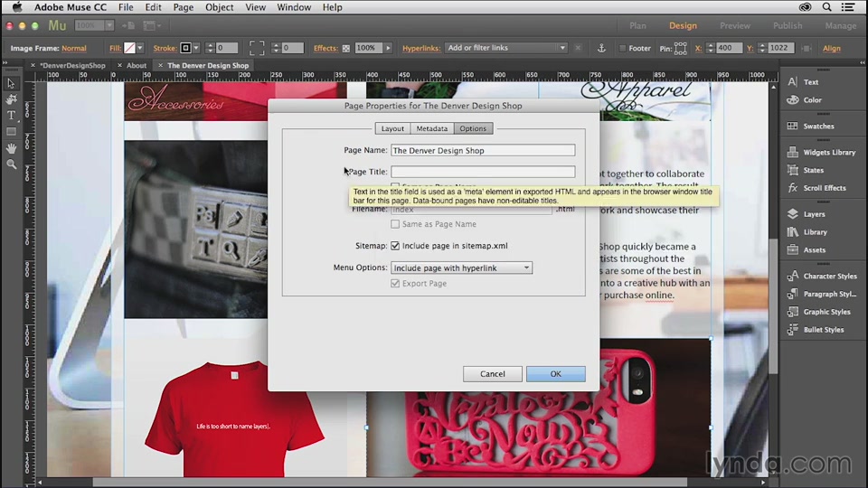
Task: Click the Stroke color swatch
Action: pos(185,48)
